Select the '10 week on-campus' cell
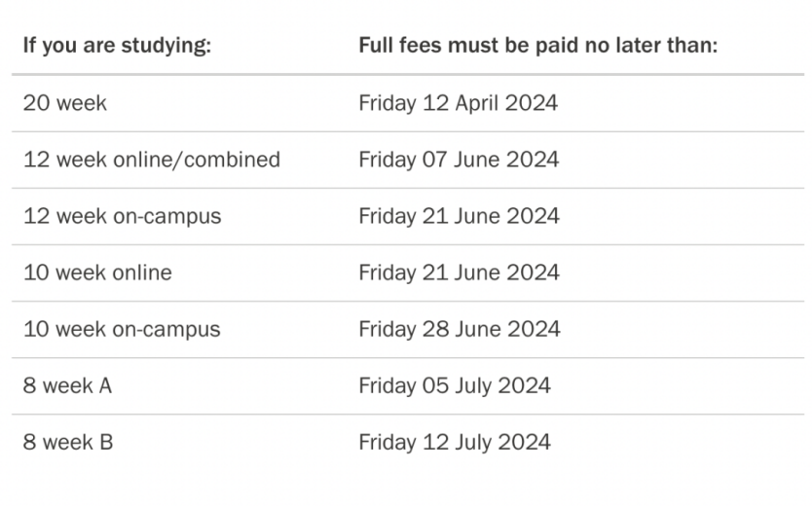The width and height of the screenshot is (812, 506). [x=122, y=329]
